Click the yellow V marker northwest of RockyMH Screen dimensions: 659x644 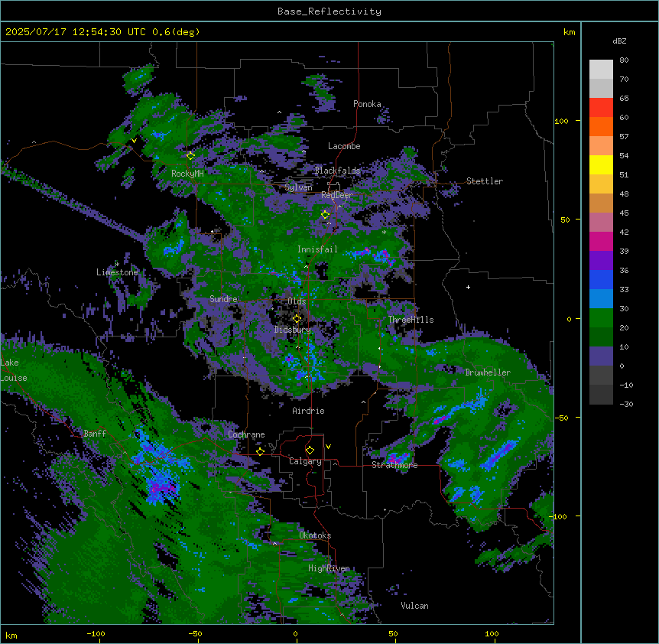134,141
